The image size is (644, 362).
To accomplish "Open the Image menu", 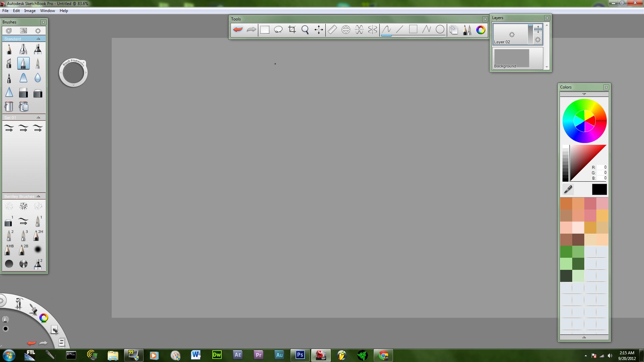I will (30, 11).
